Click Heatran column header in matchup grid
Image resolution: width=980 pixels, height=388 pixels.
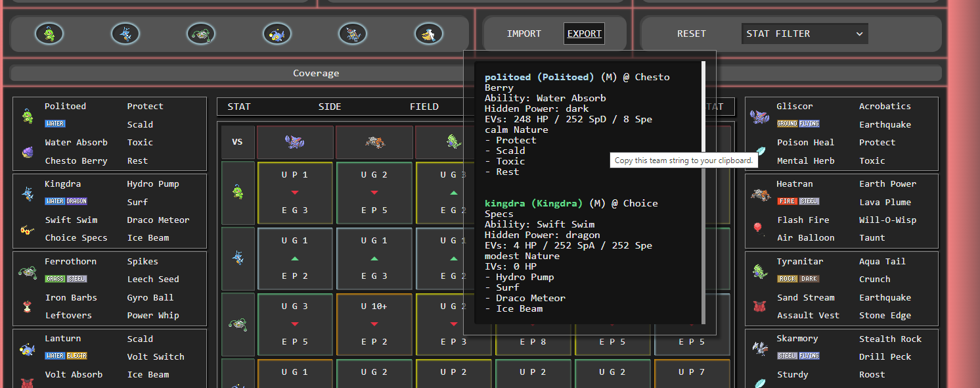click(x=374, y=142)
